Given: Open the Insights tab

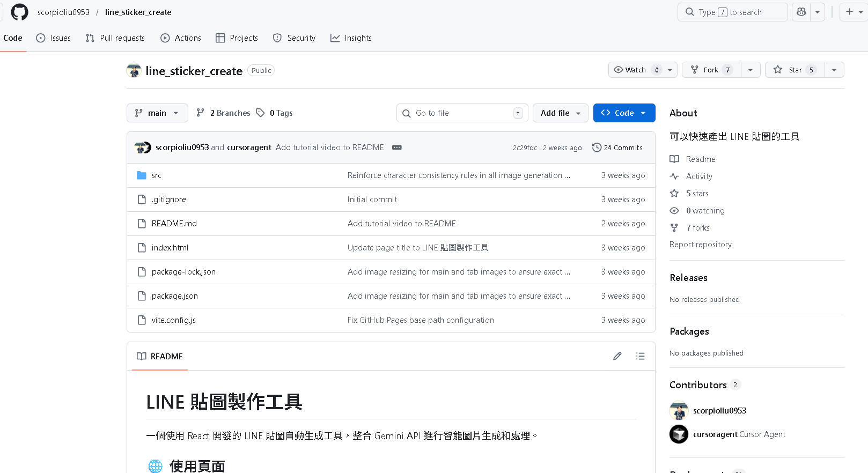Looking at the screenshot, I should point(351,38).
